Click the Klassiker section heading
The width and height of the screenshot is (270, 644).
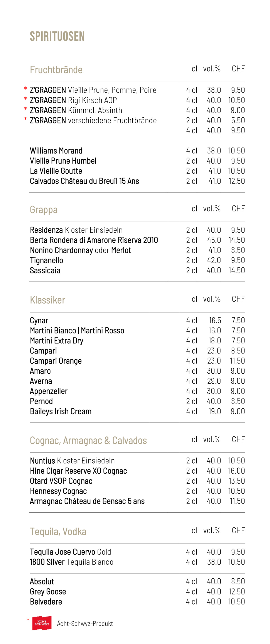(x=48, y=300)
